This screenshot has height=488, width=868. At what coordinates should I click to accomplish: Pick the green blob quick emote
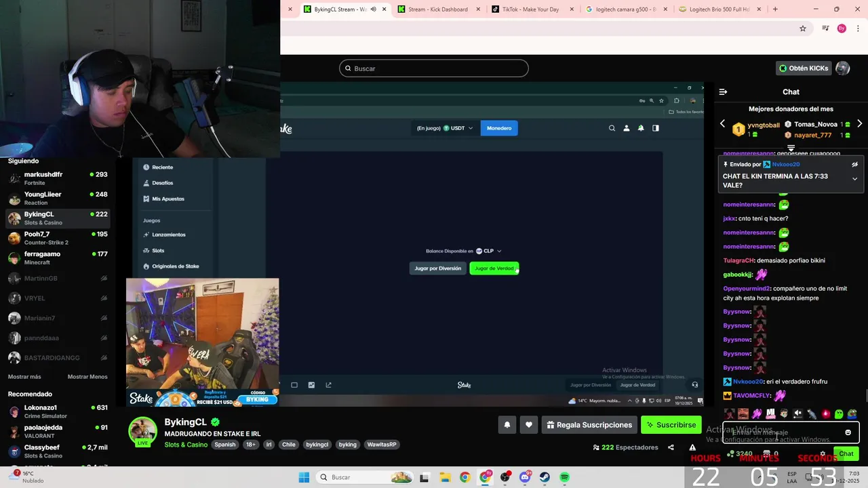tap(839, 413)
